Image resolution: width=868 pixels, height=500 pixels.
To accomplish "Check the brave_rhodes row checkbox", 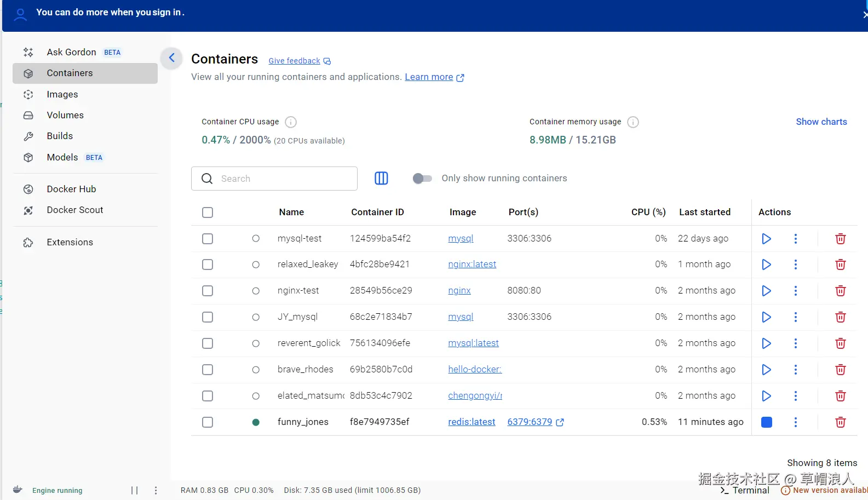I will (x=208, y=370).
